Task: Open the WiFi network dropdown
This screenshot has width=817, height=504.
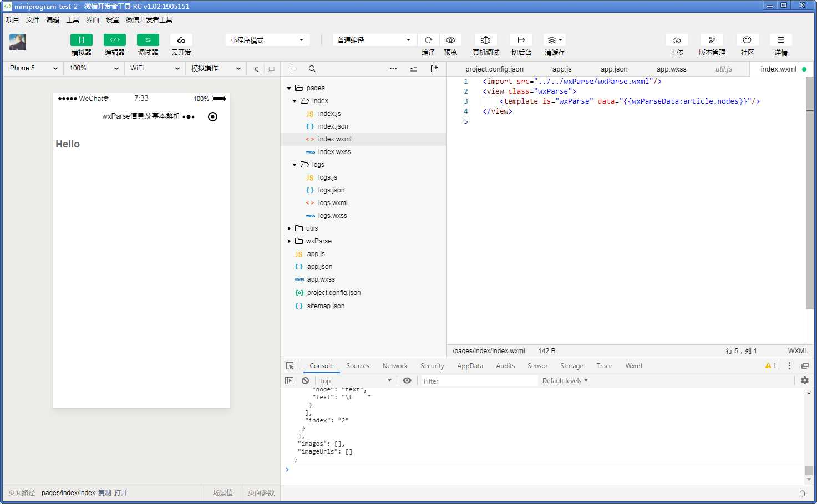Action: [x=155, y=68]
